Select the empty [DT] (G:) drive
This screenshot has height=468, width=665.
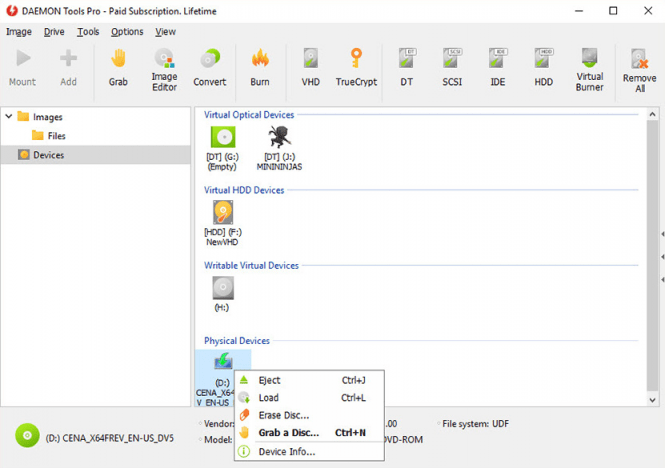[x=223, y=148]
